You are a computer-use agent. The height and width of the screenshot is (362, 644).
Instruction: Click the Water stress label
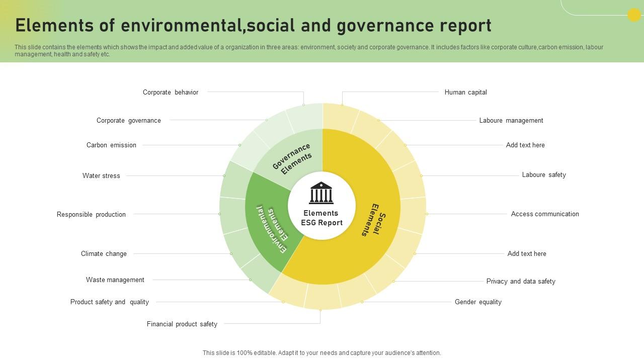pos(101,175)
